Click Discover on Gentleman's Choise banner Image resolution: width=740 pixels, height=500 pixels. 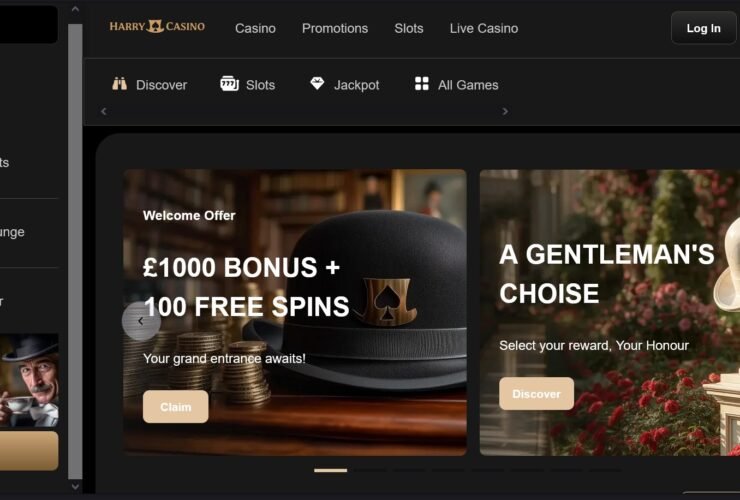pos(537,394)
